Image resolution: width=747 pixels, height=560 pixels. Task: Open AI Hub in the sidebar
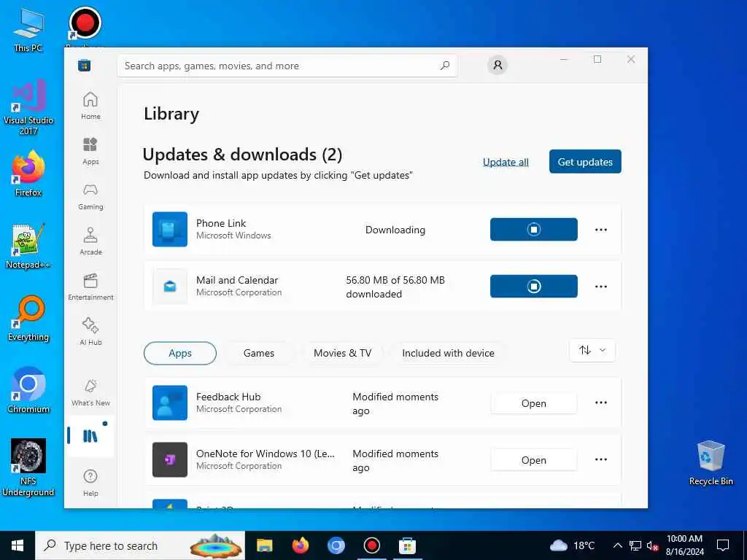click(x=90, y=332)
